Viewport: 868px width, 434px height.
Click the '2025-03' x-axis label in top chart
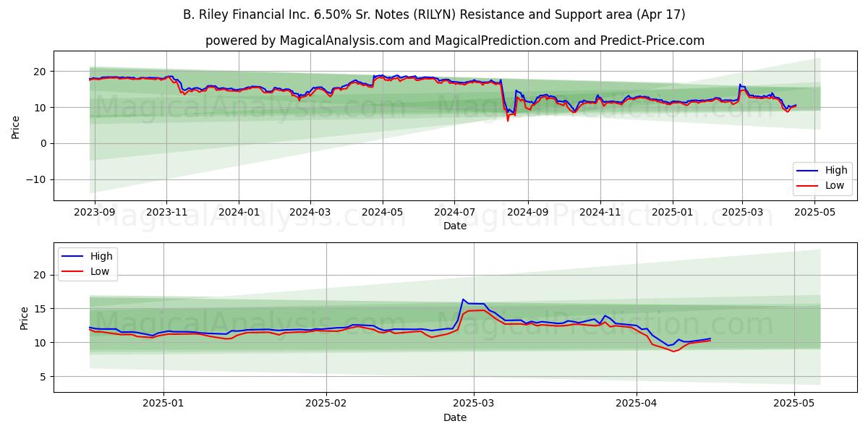[x=741, y=212]
